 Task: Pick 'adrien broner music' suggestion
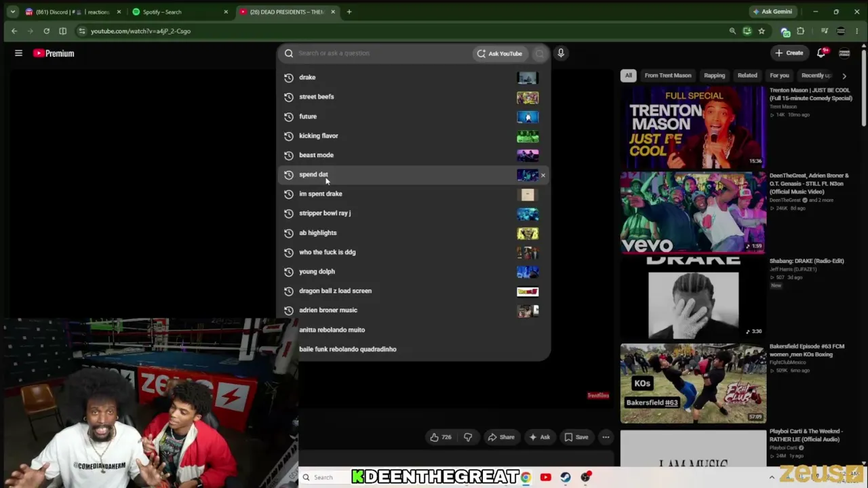click(414, 310)
